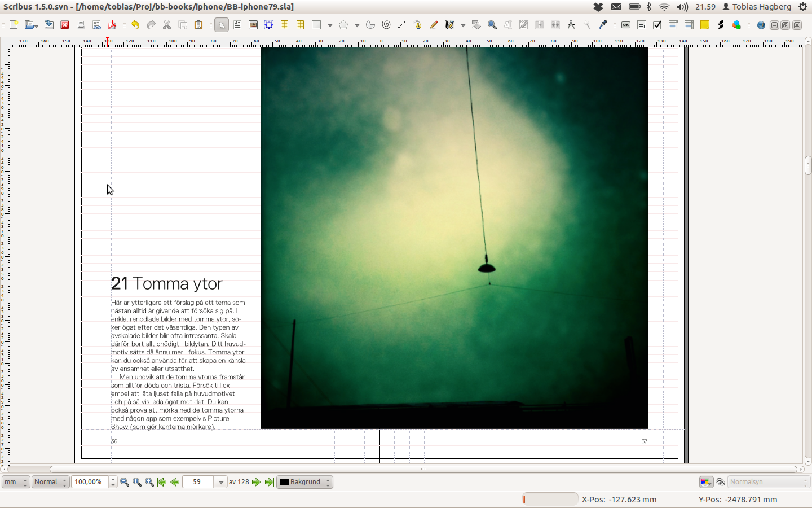Viewport: 812px width, 508px height.
Task: Select the Image Frame tool
Action: pyautogui.click(x=253, y=25)
